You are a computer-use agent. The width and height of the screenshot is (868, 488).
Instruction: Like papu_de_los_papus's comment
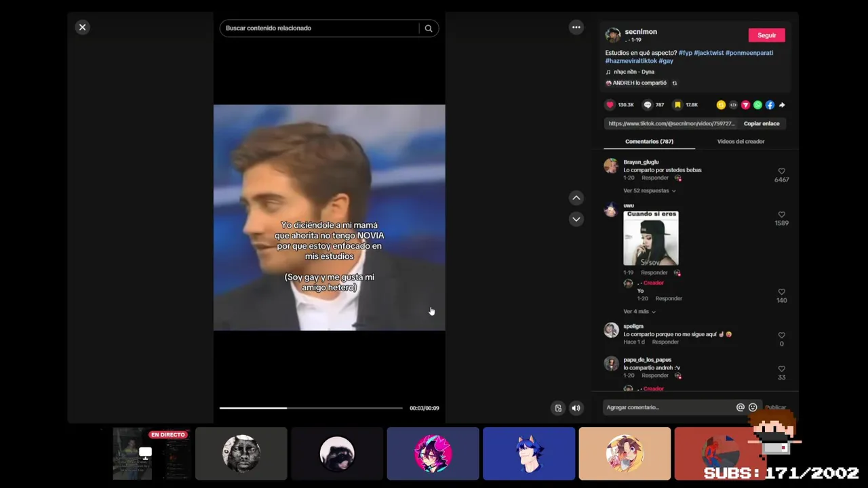coord(781,369)
